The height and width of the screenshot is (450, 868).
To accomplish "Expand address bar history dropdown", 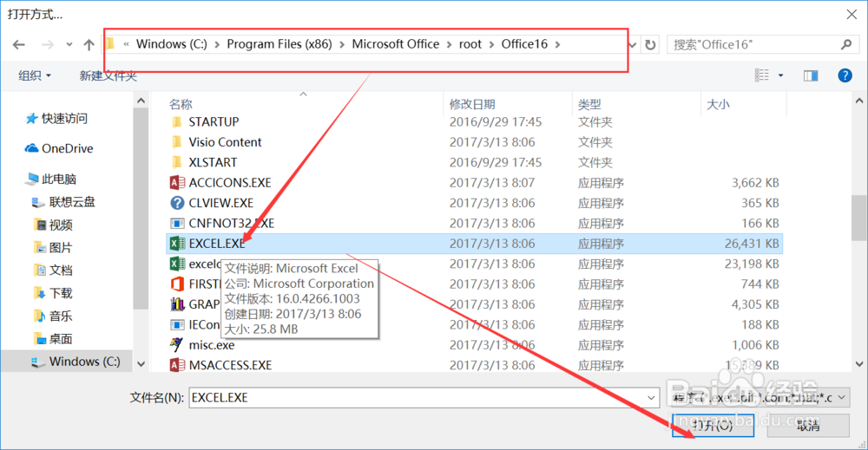I will point(633,45).
